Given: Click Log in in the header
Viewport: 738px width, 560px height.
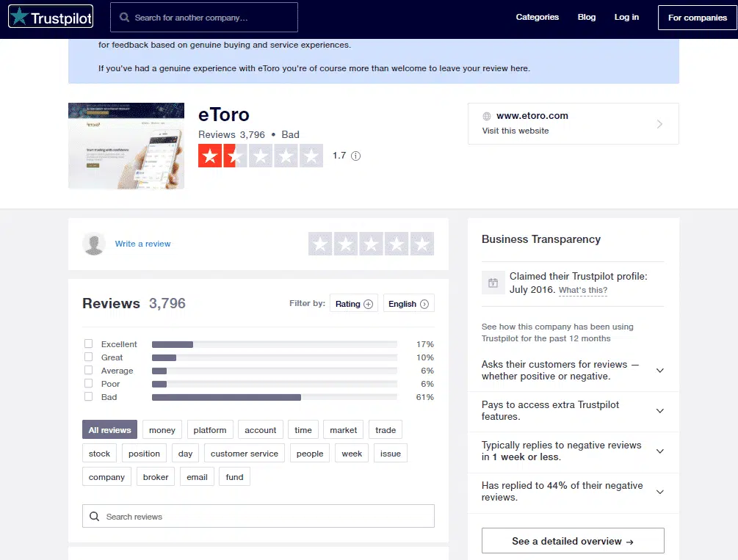Looking at the screenshot, I should (x=626, y=17).
